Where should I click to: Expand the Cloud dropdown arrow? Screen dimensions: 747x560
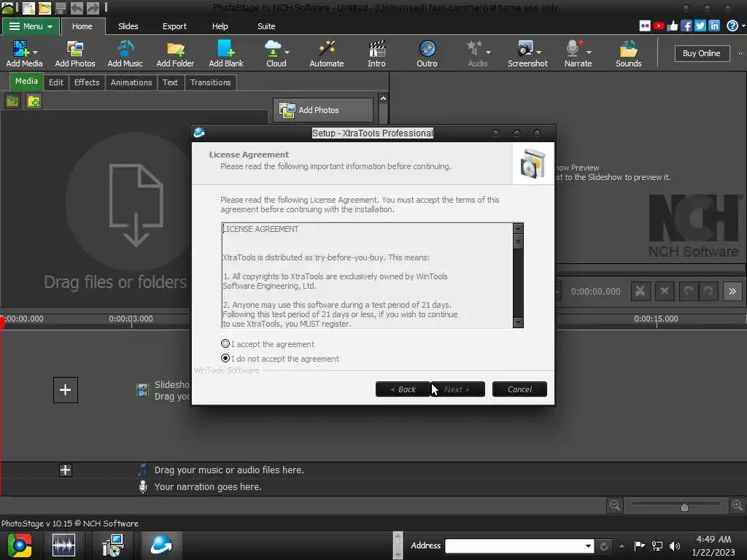287,52
